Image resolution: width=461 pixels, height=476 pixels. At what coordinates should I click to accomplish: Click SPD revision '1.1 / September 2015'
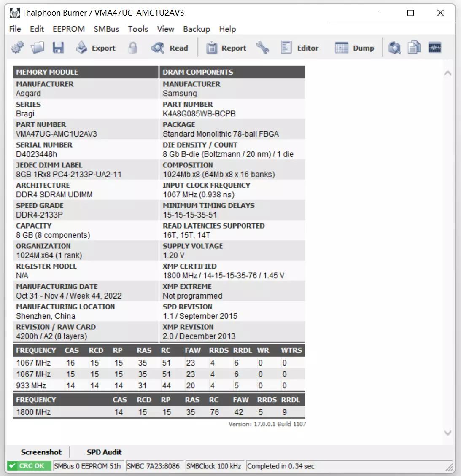pyautogui.click(x=200, y=316)
